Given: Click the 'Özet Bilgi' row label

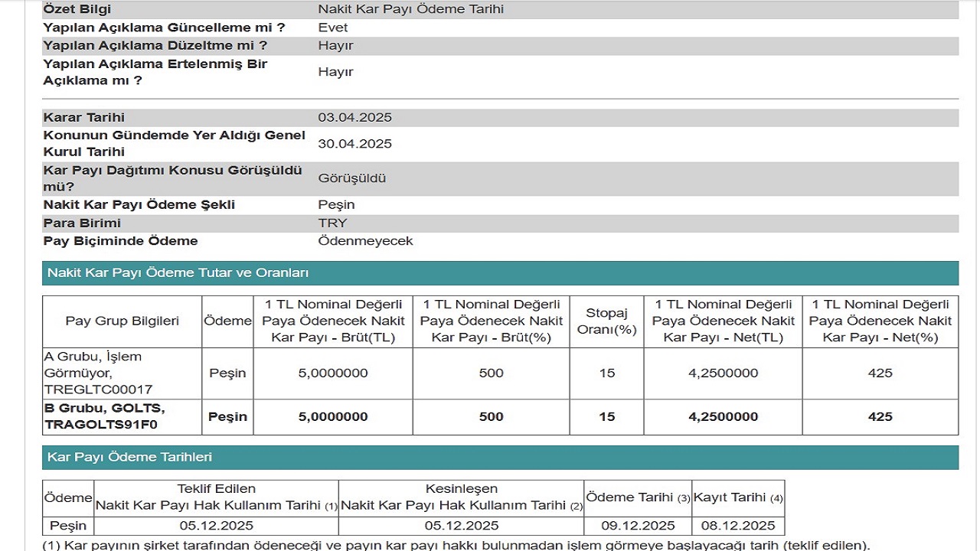Looking at the screenshot, I should pyautogui.click(x=77, y=10).
